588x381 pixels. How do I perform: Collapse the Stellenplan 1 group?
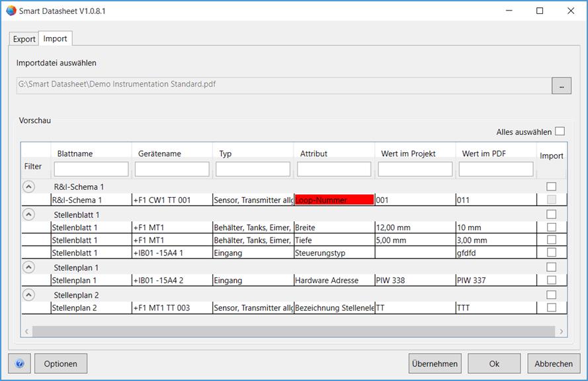click(29, 267)
